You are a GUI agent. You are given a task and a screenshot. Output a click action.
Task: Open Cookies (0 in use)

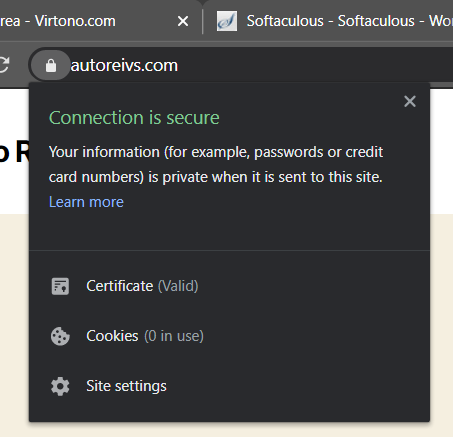click(x=229, y=336)
